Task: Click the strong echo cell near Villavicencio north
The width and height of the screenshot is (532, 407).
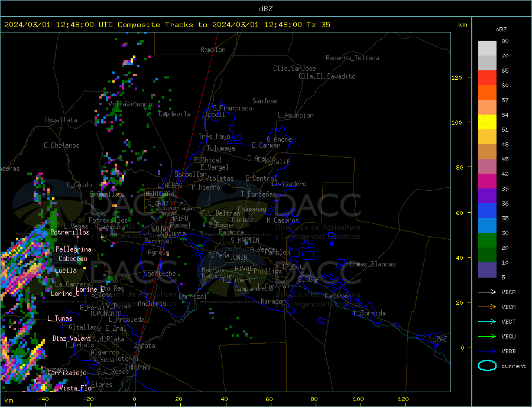Action: (x=129, y=61)
